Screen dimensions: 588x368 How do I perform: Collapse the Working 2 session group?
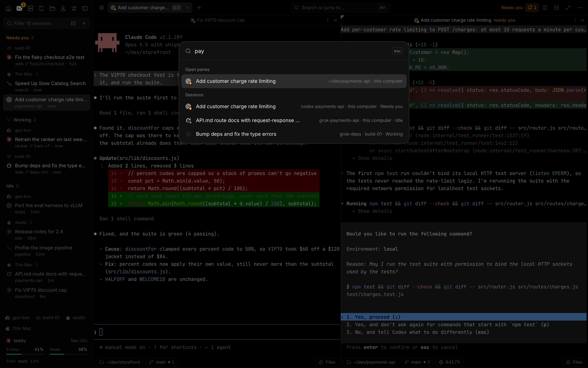click(22, 120)
